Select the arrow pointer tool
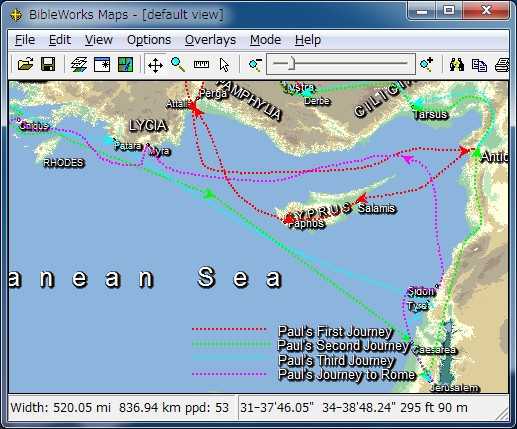The image size is (517, 429). point(224,65)
